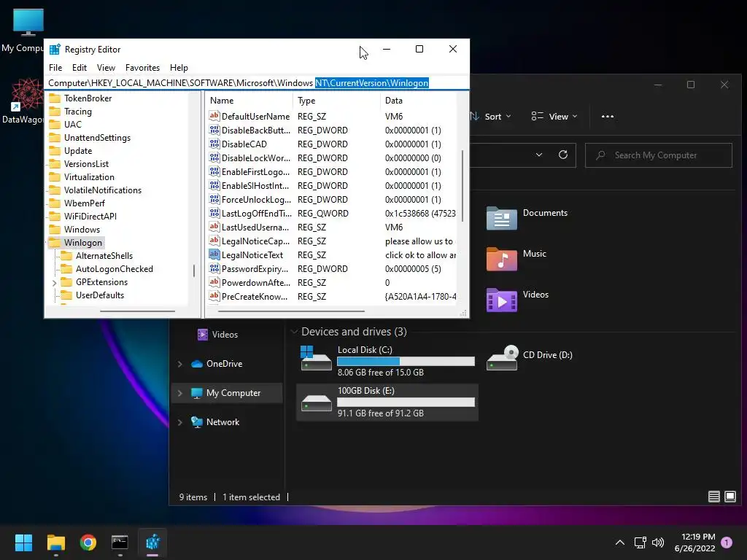Image resolution: width=747 pixels, height=560 pixels.
Task: Click the Search My Computer field
Action: [659, 155]
